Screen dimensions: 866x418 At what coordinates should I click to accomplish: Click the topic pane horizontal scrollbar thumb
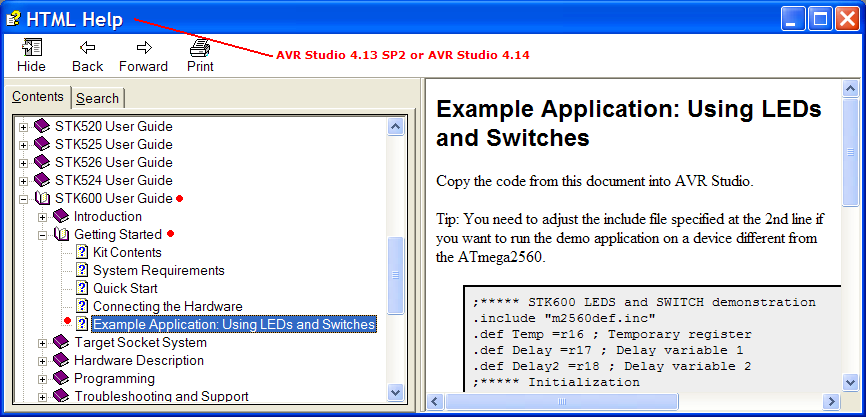pos(562,401)
